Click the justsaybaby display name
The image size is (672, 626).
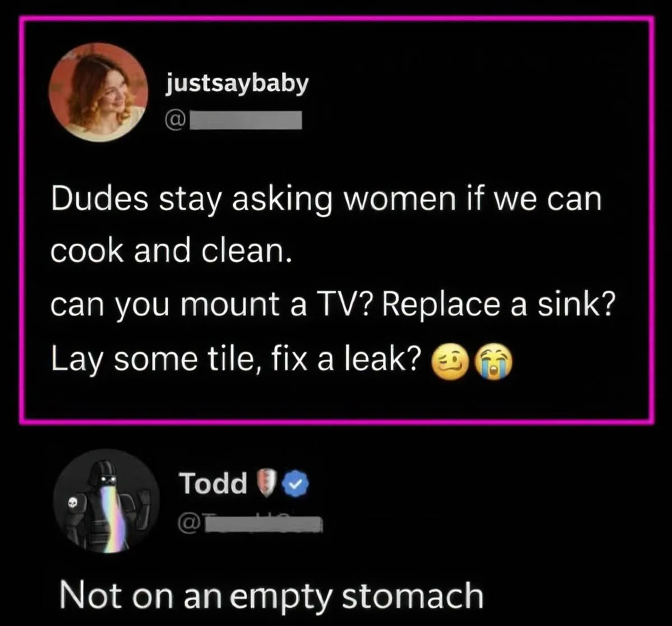coord(237,84)
